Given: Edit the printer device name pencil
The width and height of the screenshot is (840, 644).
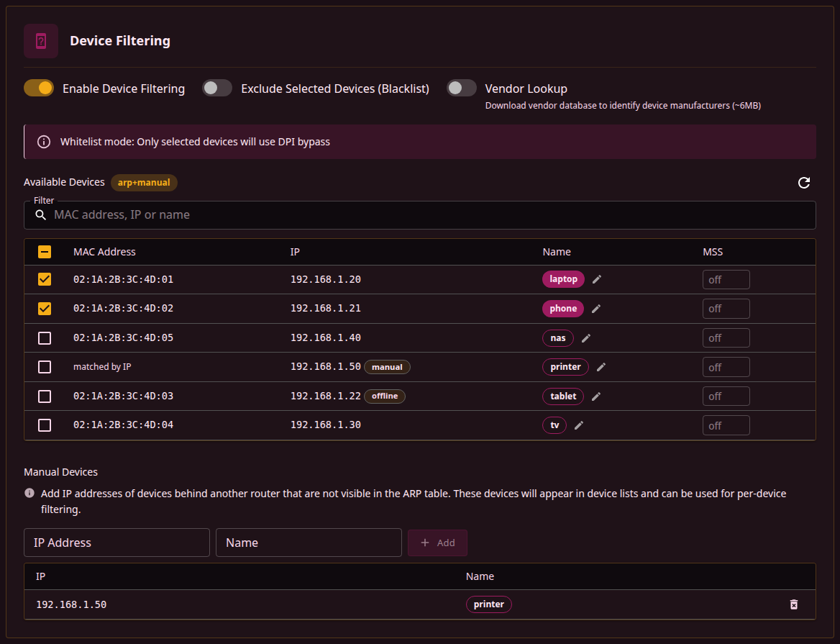Looking at the screenshot, I should click(601, 367).
